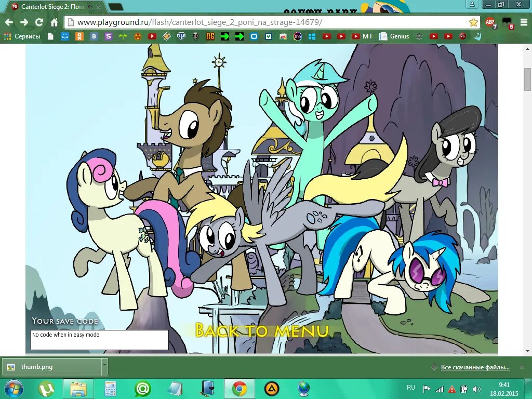Open the VK bookmark
The height and width of the screenshot is (399, 532).
click(94, 36)
